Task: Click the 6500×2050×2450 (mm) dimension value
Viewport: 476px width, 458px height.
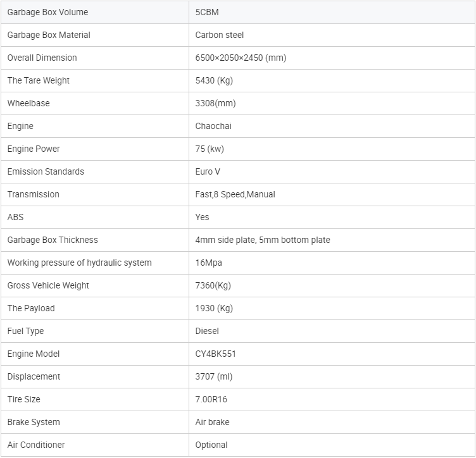Action: click(241, 58)
